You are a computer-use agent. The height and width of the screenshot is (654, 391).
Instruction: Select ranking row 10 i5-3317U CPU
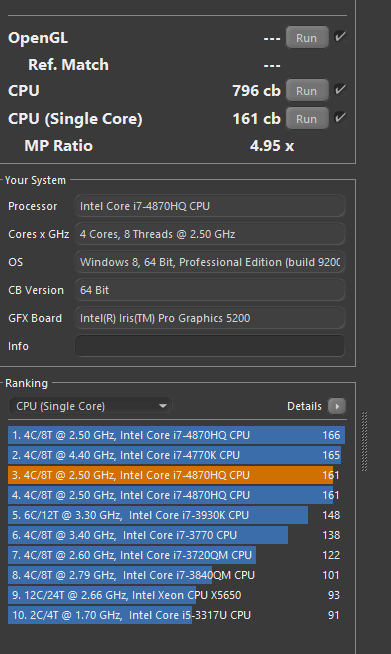point(177,615)
